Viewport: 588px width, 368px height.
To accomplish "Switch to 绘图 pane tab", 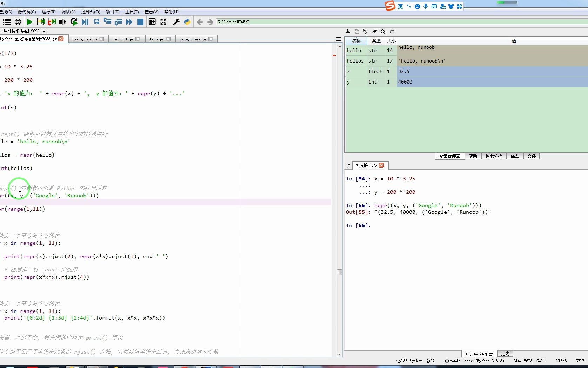I will click(x=515, y=156).
